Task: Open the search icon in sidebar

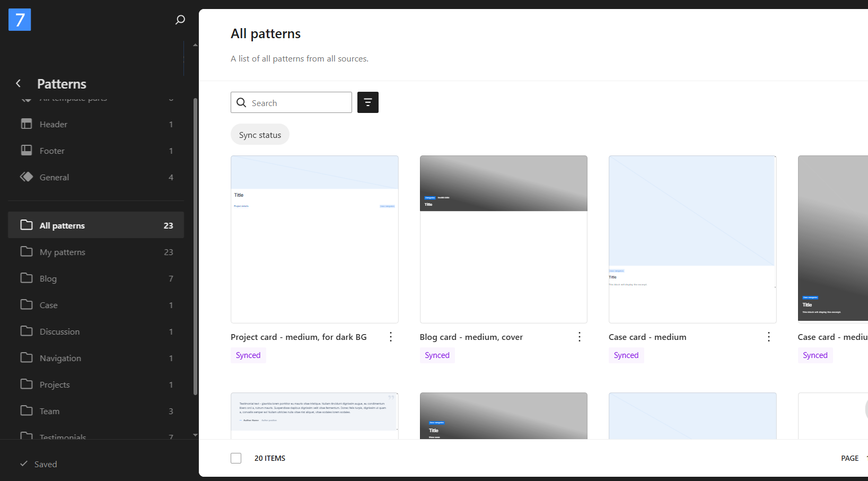Action: tap(180, 20)
